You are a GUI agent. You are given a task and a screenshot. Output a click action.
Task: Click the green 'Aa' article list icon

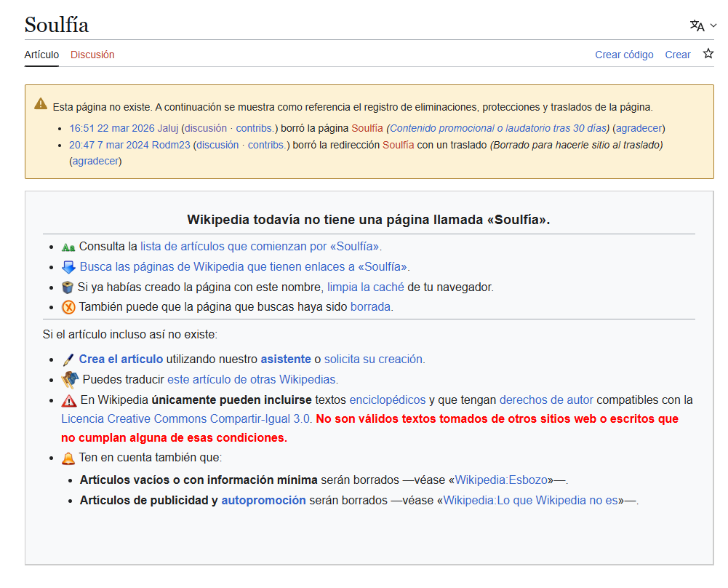pos(68,247)
